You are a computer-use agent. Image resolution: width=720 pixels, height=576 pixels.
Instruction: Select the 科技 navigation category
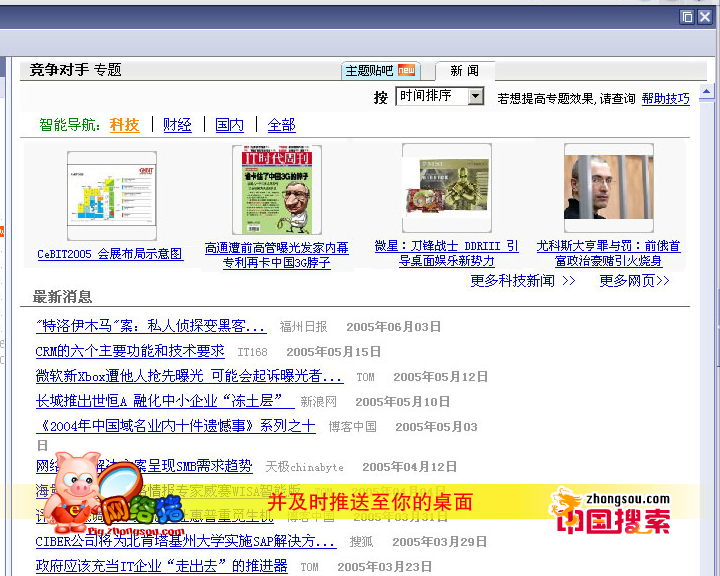[124, 124]
